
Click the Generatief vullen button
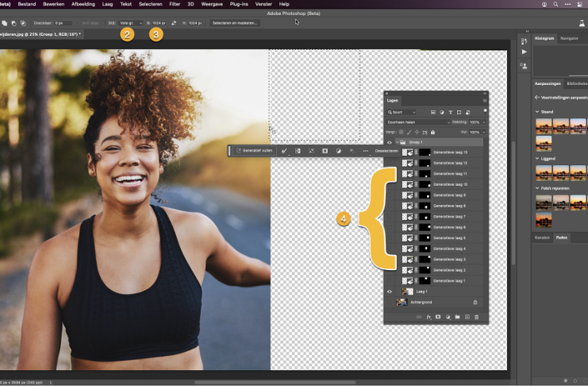tap(255, 151)
